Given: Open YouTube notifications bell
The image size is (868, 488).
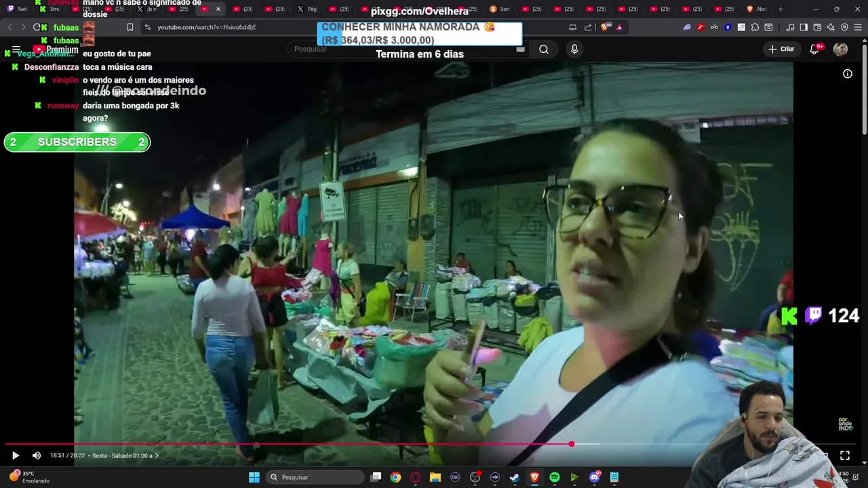Looking at the screenshot, I should pos(815,49).
